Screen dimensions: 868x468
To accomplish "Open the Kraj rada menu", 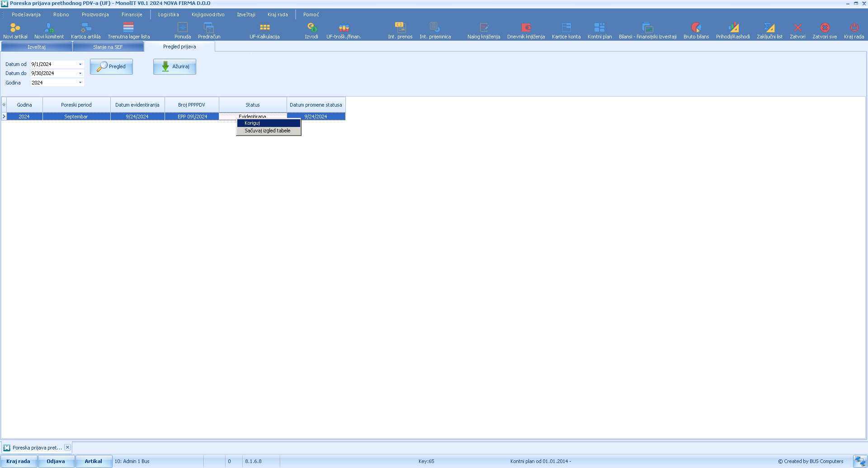I will point(278,14).
